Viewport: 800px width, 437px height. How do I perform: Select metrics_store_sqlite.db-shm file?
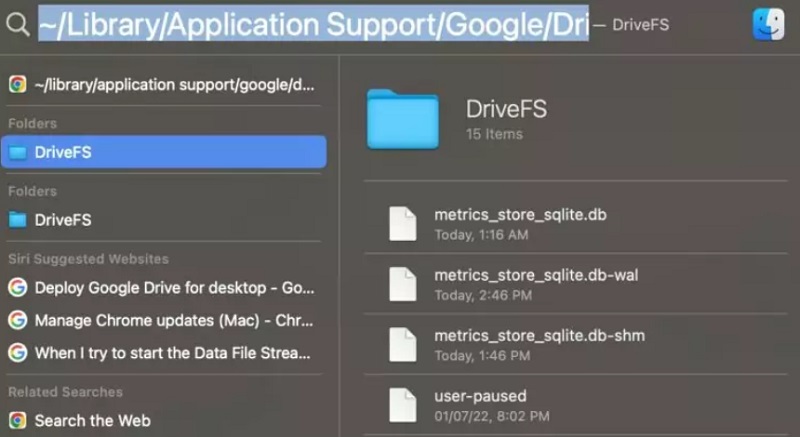(576, 344)
